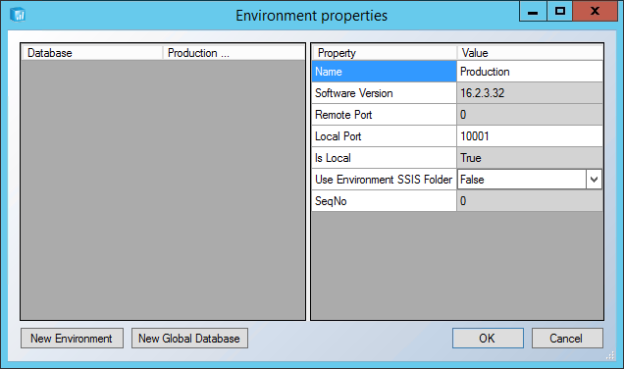Image resolution: width=624 pixels, height=369 pixels.
Task: Click the Value column header
Action: [530, 53]
